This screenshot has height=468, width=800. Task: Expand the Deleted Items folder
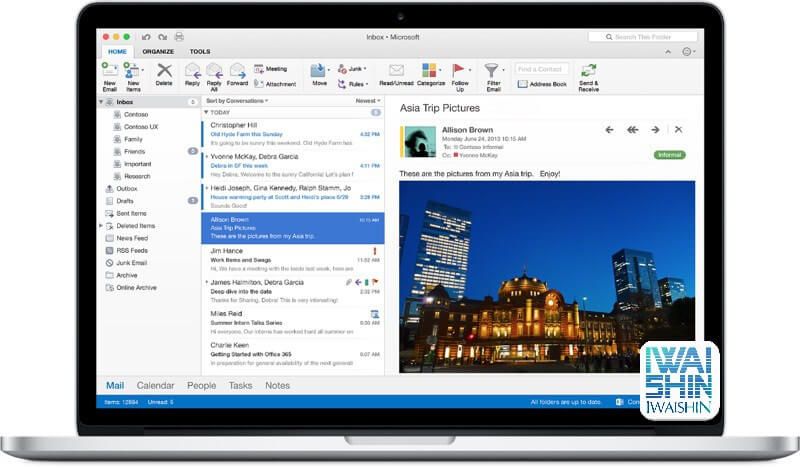(x=101, y=226)
